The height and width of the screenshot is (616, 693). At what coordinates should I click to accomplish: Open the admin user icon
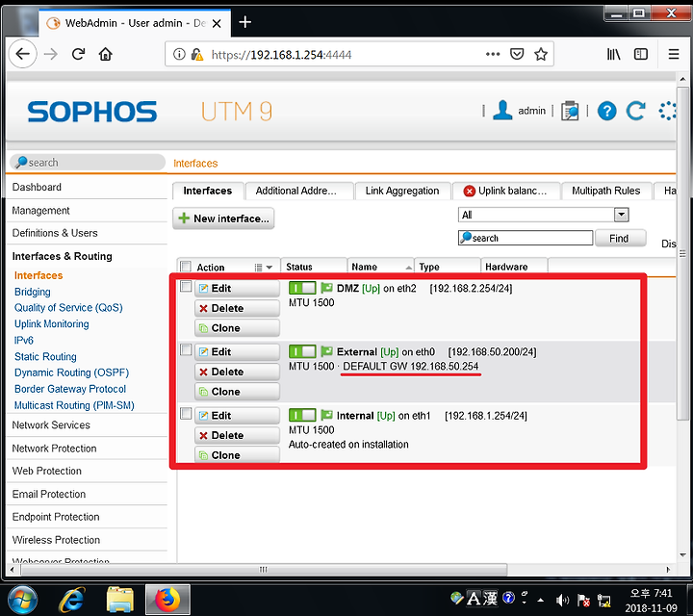coord(502,110)
